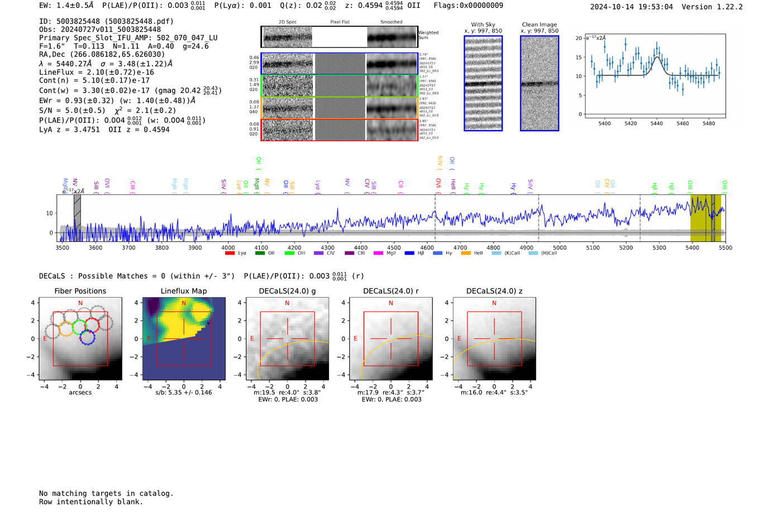Click the Gaussian emission line fit plot
This screenshot has width=782, height=532.
655,76
